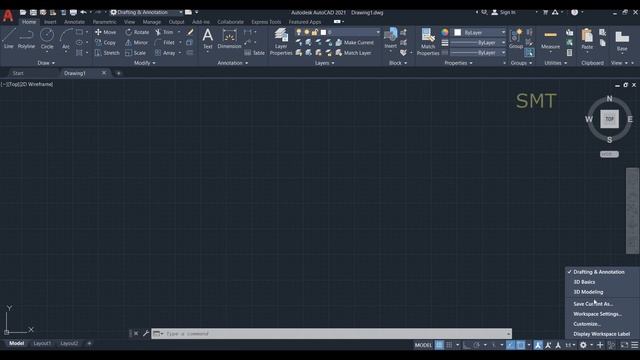Insert a Table
This screenshot has width=640, height=360.
[x=255, y=53]
